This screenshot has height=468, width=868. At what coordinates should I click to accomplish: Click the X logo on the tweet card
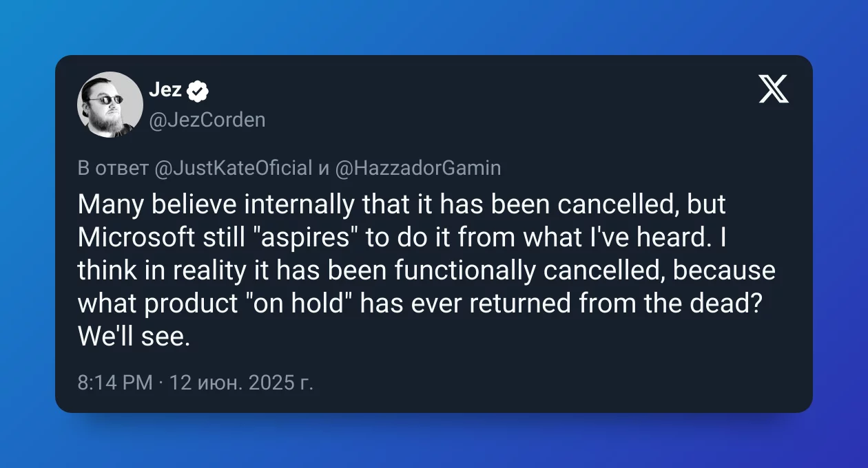tap(774, 89)
